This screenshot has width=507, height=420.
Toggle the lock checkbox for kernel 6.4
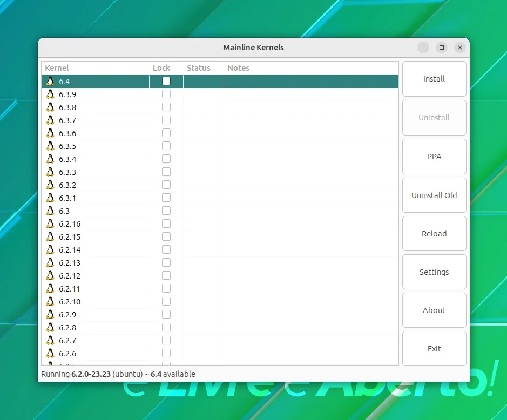coord(166,81)
